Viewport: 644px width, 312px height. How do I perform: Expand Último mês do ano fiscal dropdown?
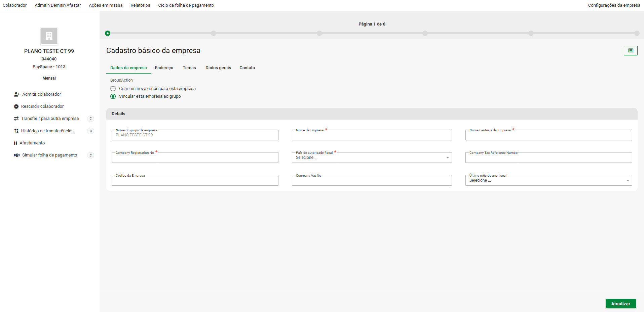(548, 181)
